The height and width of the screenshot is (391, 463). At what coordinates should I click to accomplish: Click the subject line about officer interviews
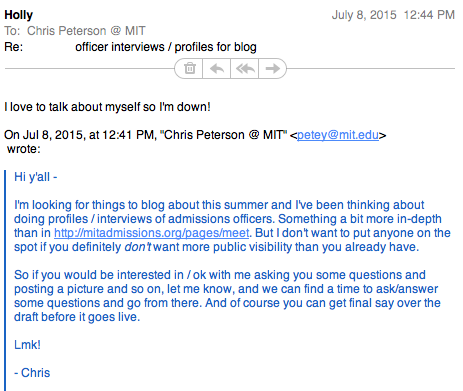click(166, 47)
